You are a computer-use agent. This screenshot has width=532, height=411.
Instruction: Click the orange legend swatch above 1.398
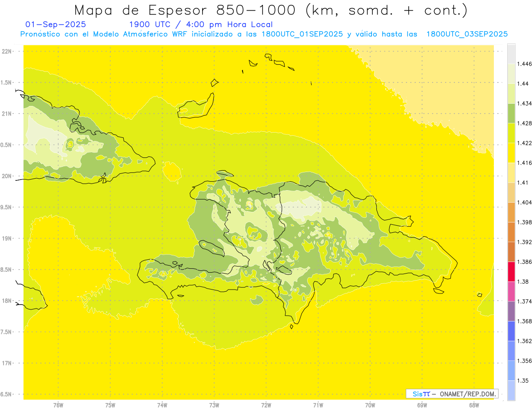pos(511,212)
